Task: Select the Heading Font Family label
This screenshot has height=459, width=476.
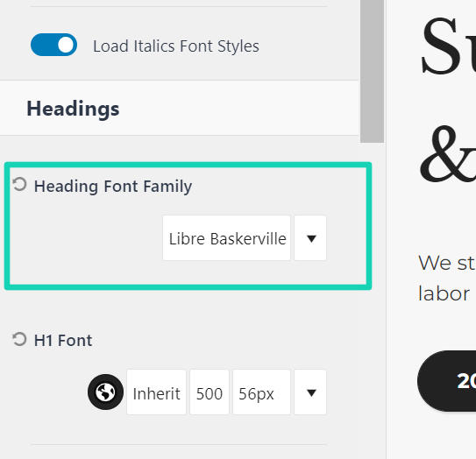Action: point(113,186)
